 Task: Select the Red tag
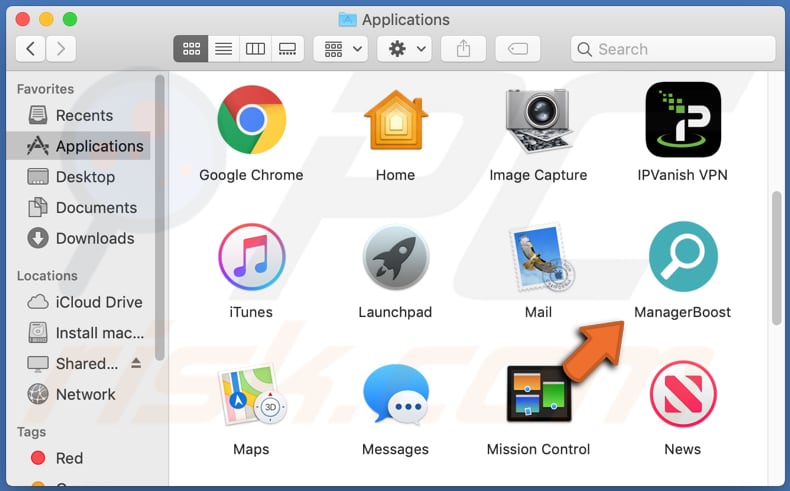(78, 458)
